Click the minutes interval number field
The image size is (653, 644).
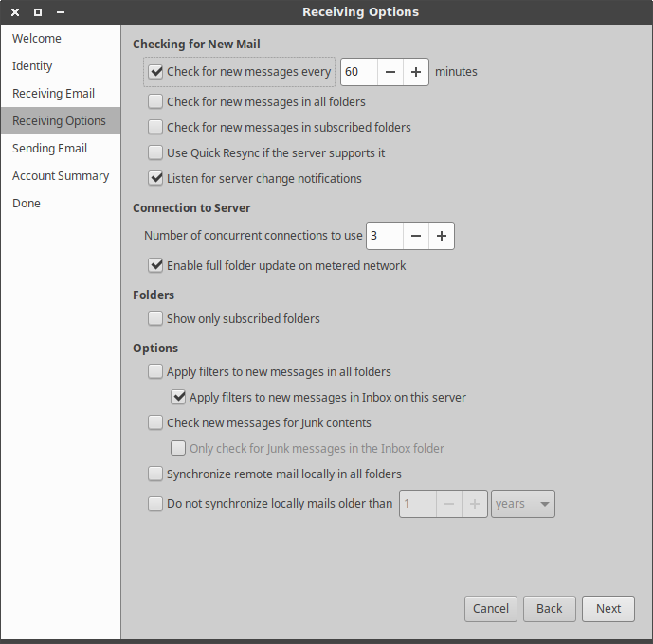tap(358, 72)
